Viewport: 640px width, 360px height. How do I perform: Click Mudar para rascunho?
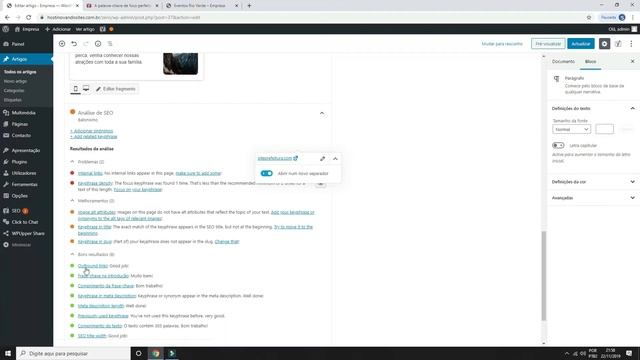(x=502, y=44)
